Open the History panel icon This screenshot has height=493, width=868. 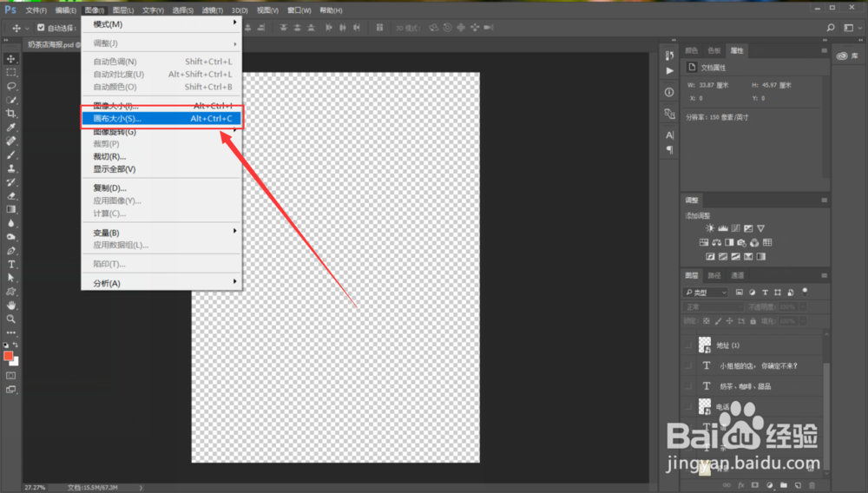[669, 56]
